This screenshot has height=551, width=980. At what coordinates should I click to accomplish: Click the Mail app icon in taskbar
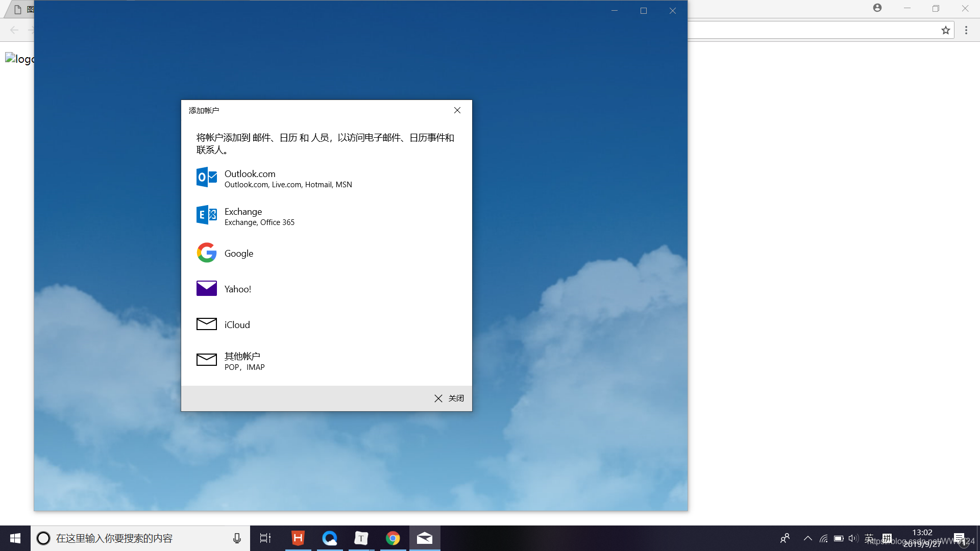[x=425, y=538]
